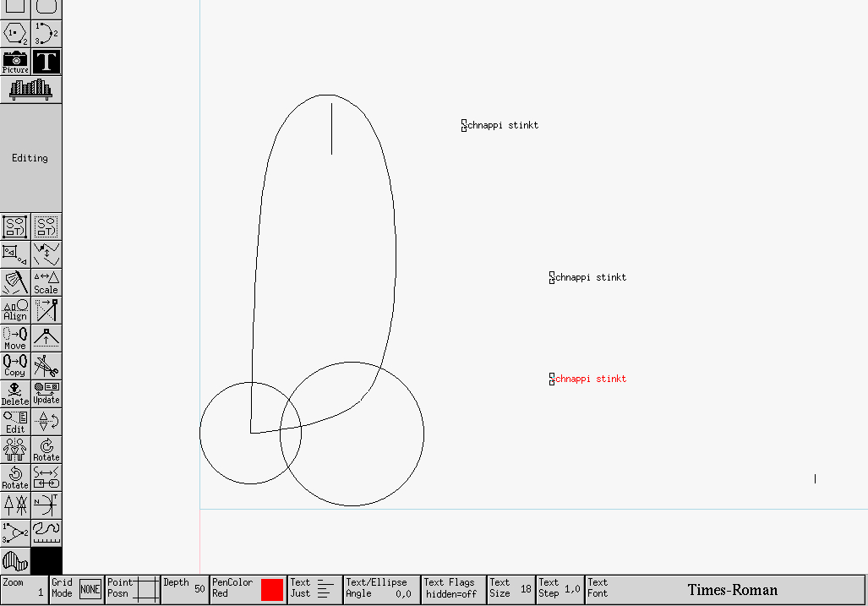Select the glue compound tool
The height and width of the screenshot is (606, 868).
click(x=15, y=227)
